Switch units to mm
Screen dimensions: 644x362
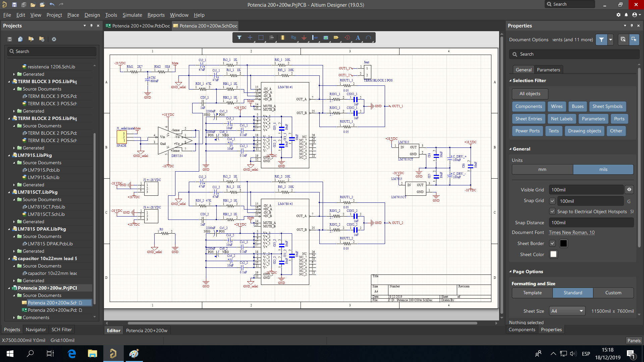pyautogui.click(x=542, y=170)
